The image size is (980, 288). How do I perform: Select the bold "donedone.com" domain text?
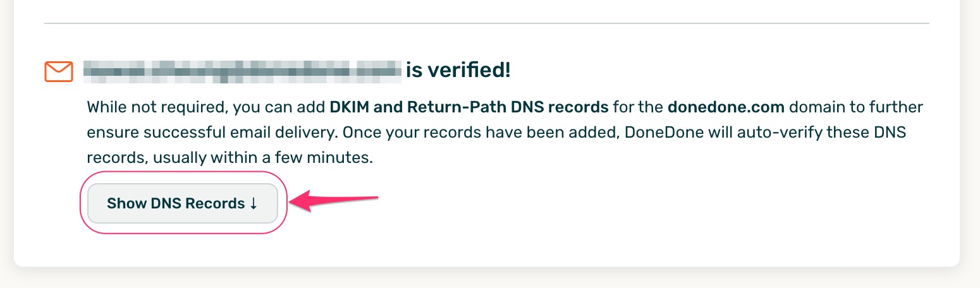pos(726,107)
